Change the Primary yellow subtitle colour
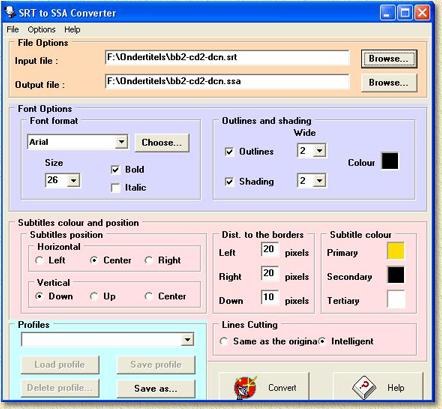This screenshot has width=442, height=409. tap(396, 251)
